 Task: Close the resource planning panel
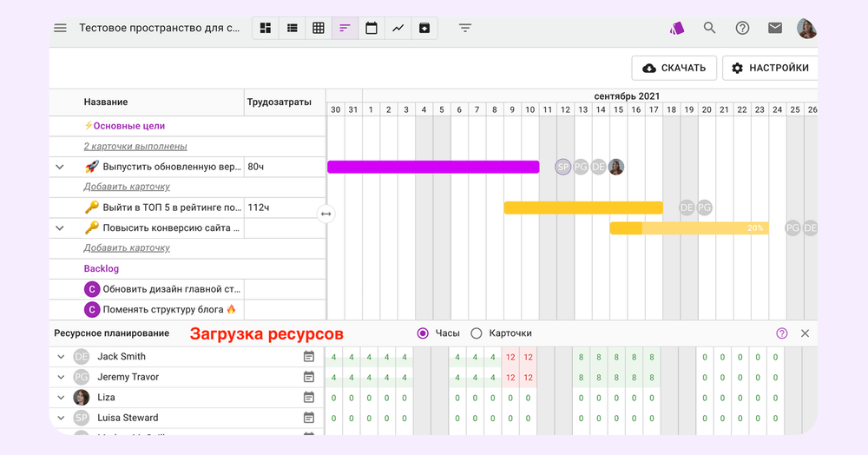tap(805, 333)
